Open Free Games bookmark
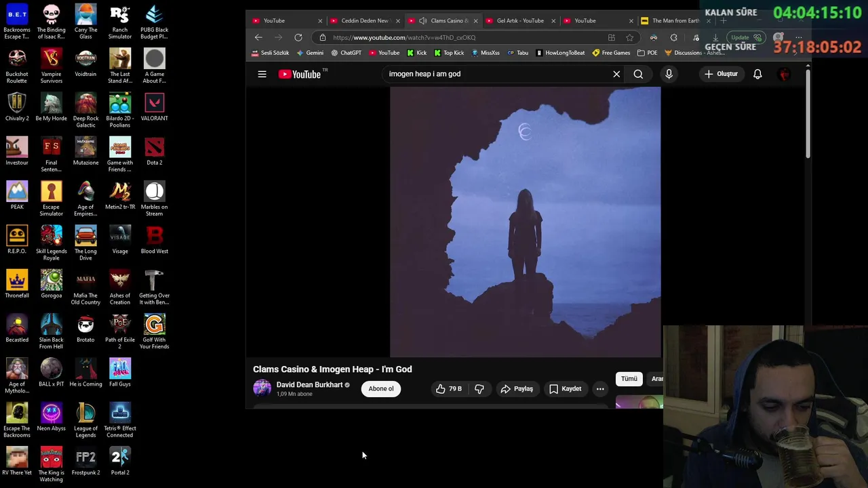The image size is (868, 488). pos(611,53)
